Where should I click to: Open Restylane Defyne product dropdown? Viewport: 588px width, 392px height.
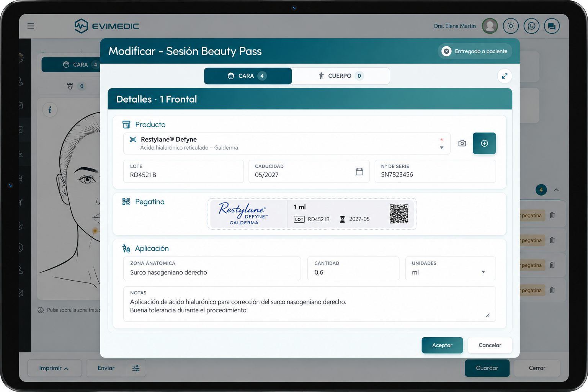click(287, 144)
